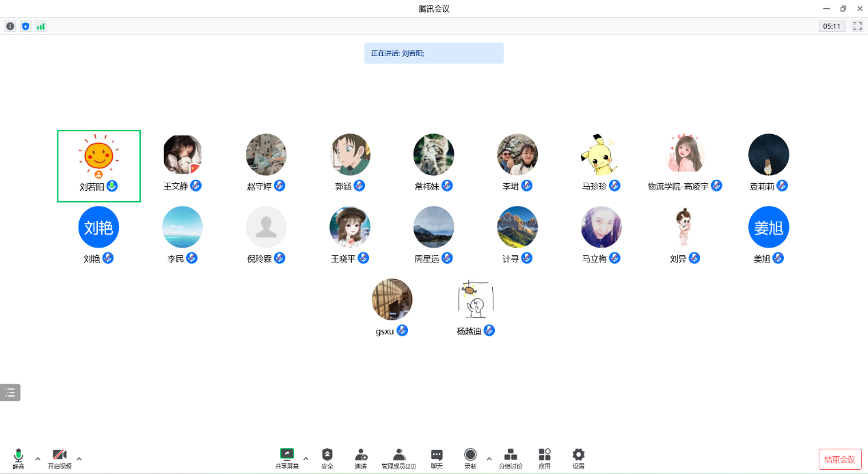
Task: Click the Share Screen button
Action: coord(287,458)
